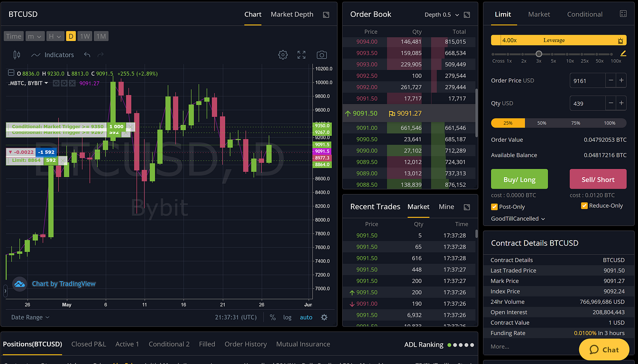Switch to the Market order tab
638x364 pixels.
coord(539,14)
